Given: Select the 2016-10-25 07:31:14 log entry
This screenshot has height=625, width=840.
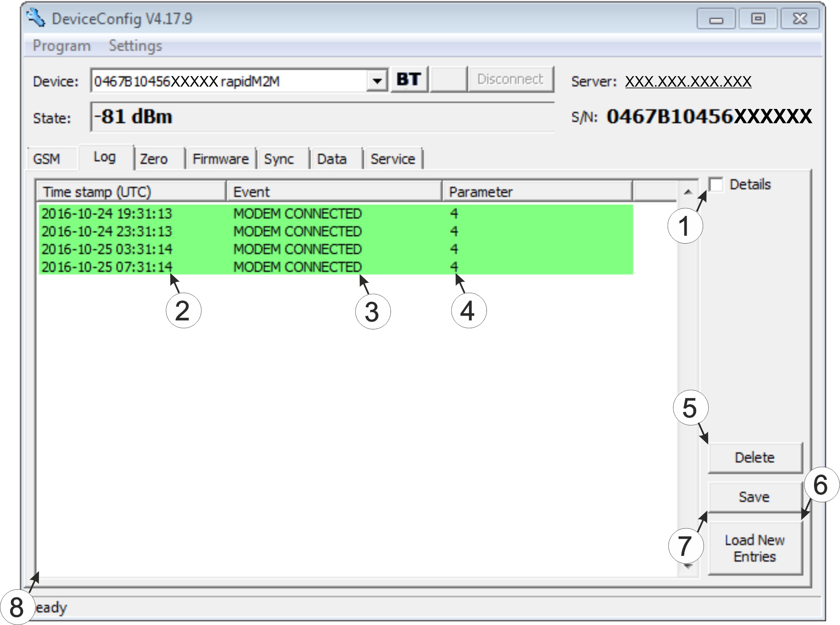Looking at the screenshot, I should (106, 267).
